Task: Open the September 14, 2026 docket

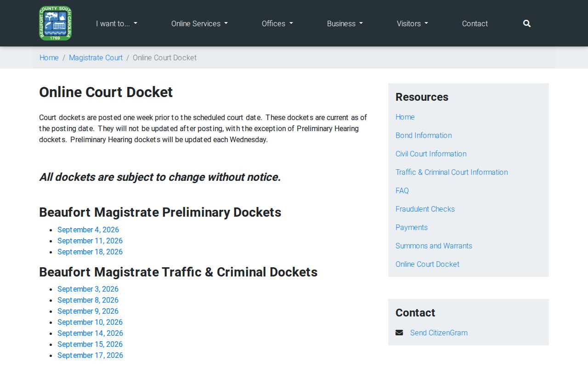Action: (x=90, y=333)
